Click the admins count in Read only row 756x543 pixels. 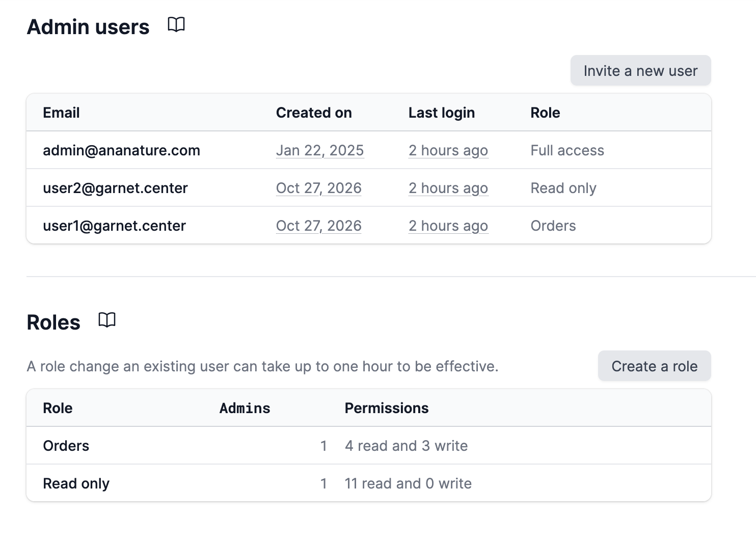click(x=323, y=483)
